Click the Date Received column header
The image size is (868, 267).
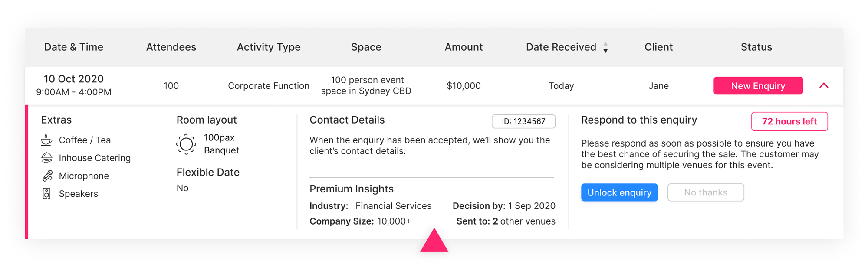[x=561, y=47]
